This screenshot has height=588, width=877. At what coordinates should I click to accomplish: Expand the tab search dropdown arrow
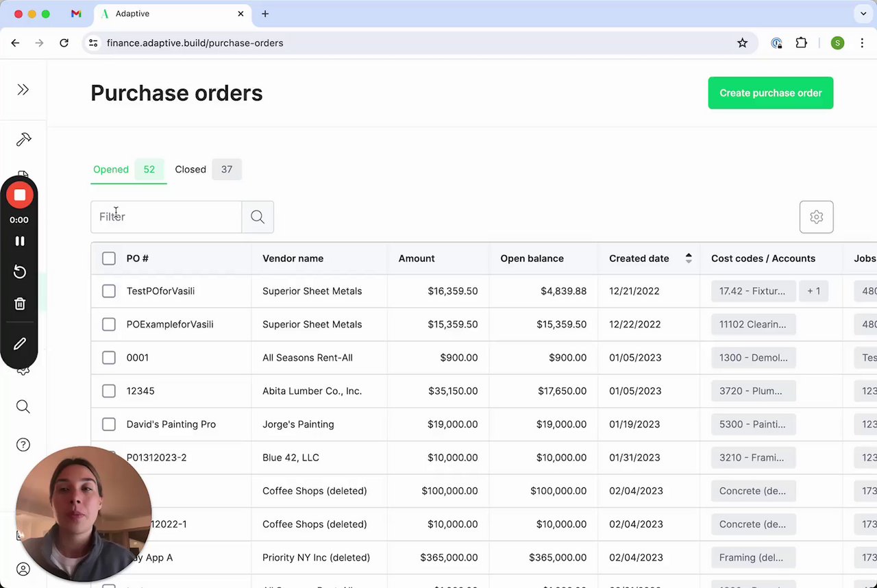[863, 14]
